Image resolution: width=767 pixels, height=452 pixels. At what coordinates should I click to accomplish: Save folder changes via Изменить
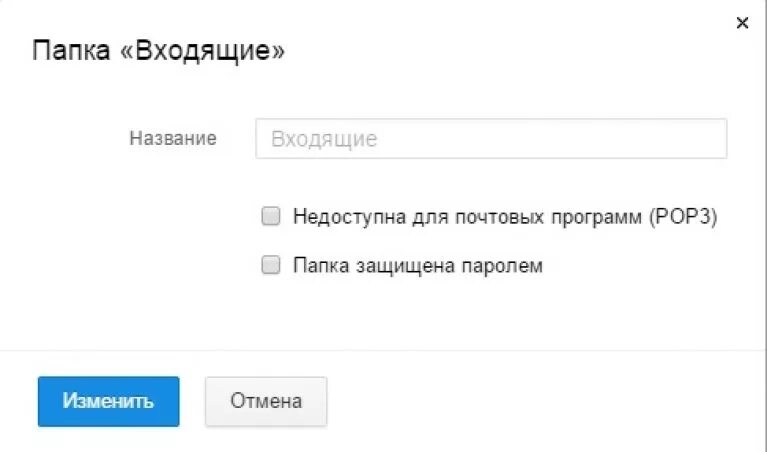108,401
